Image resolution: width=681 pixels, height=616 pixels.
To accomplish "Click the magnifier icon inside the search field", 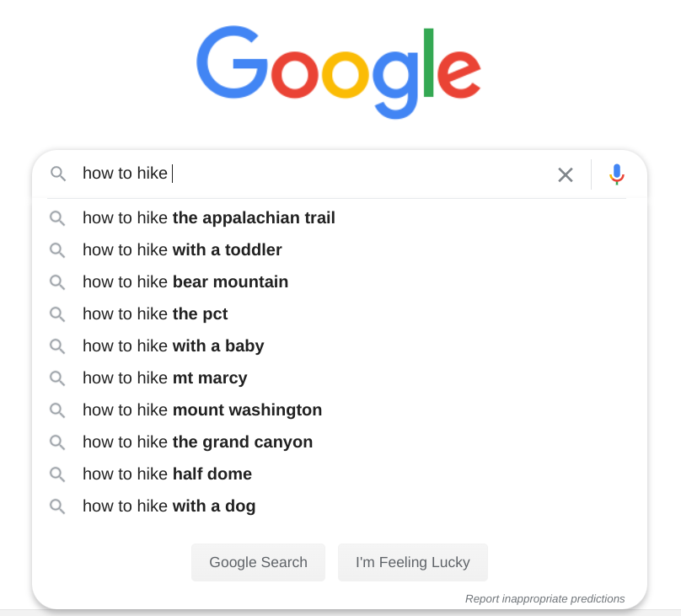I will coord(58,174).
